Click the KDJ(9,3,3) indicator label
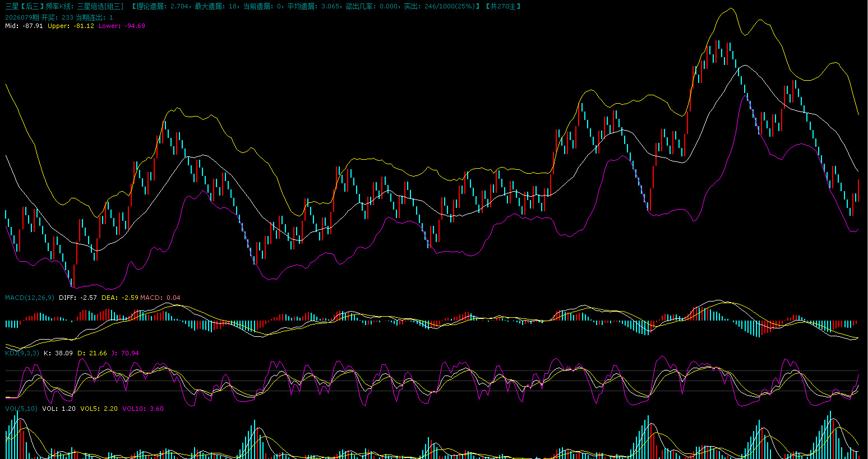The image size is (868, 459). coord(22,353)
